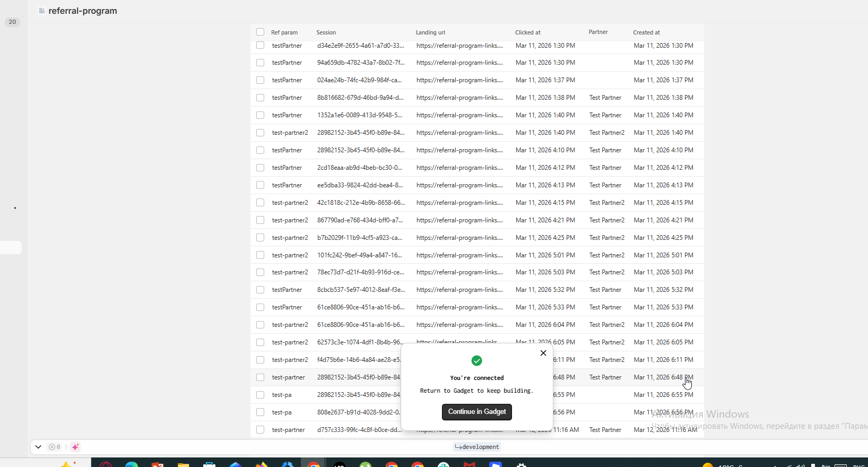
Task: Sort by the Created at column header
Action: 646,32
